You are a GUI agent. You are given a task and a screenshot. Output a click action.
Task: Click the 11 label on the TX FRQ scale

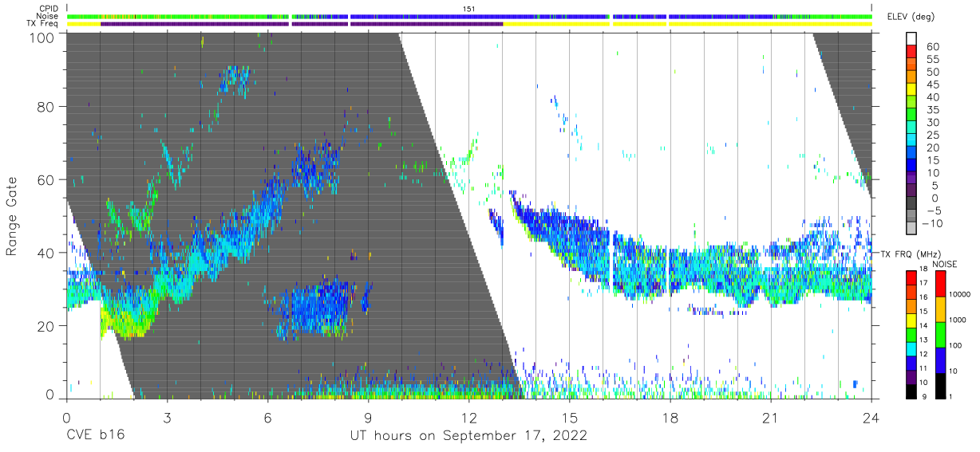[923, 369]
